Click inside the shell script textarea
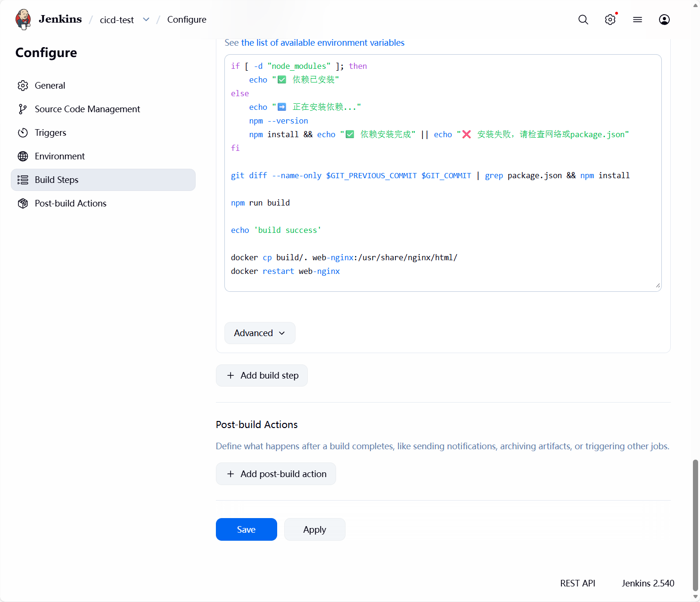Screen dimensions: 700x602 pos(443,173)
